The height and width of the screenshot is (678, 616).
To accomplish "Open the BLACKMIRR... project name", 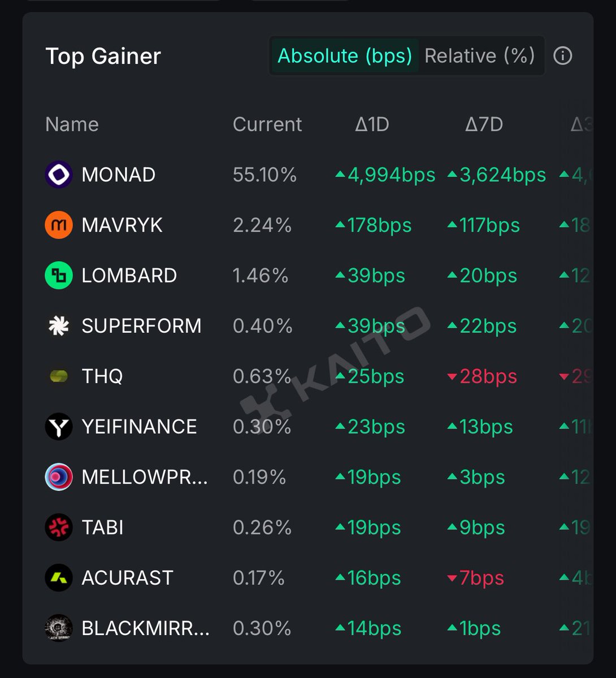I will [145, 628].
